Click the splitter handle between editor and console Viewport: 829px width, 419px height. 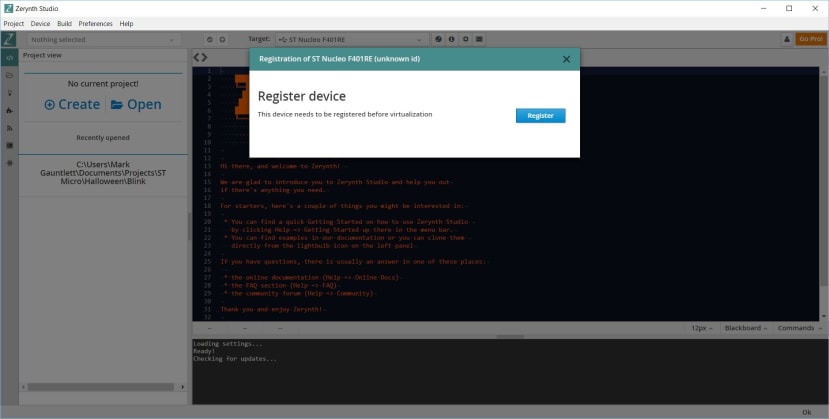511,337
